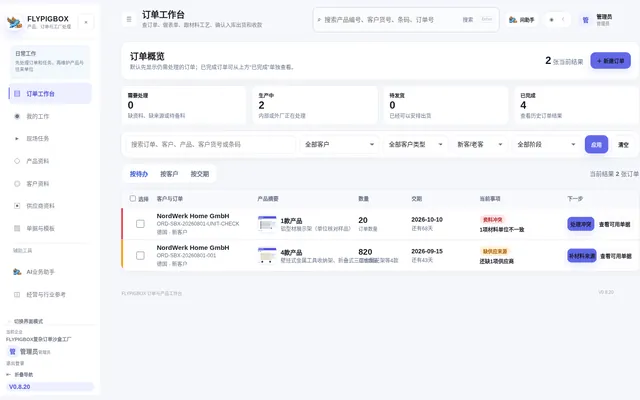This screenshot has width=640, height=400.
Task: Collapse navigation with 折叠导航
Action: click(x=20, y=374)
